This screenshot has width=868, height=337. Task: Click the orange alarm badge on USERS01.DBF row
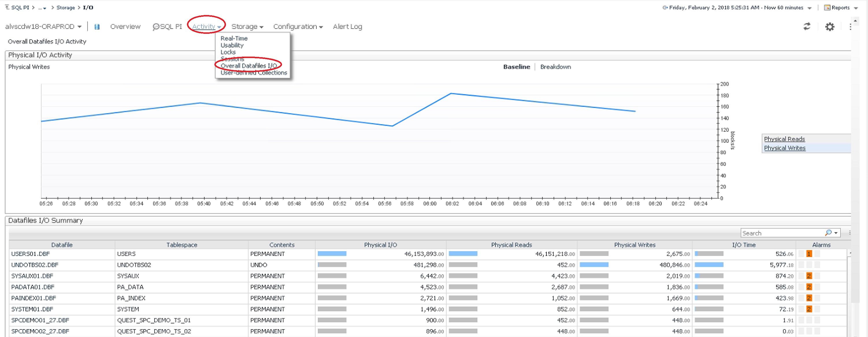coord(809,254)
